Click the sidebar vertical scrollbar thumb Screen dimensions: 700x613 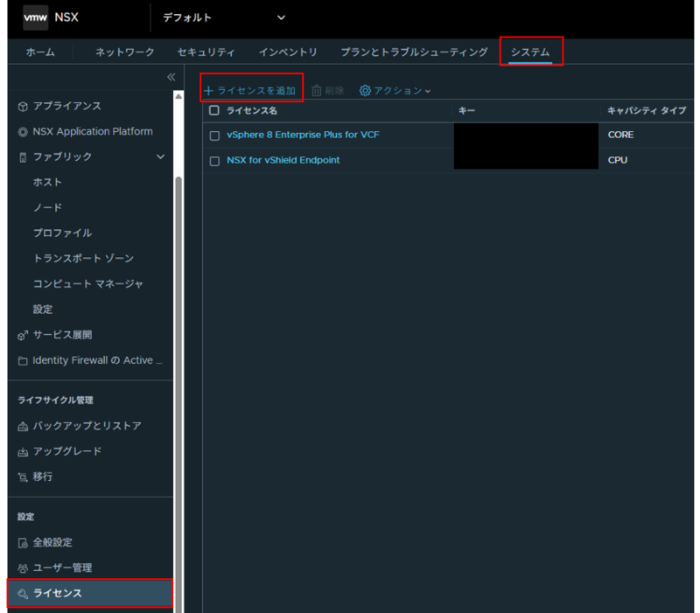(x=178, y=395)
